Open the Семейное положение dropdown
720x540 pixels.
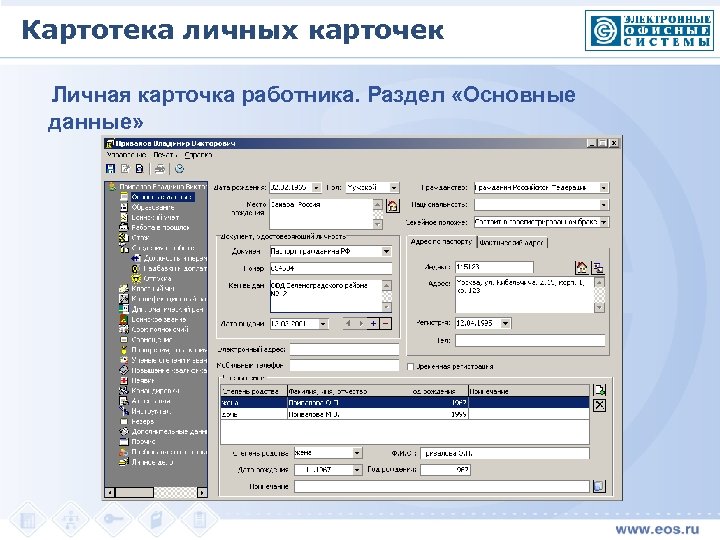click(x=604, y=222)
